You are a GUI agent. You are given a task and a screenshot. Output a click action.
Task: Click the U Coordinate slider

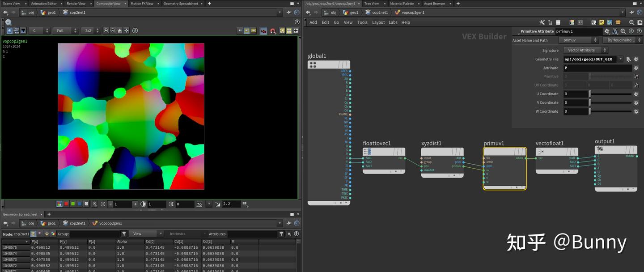pos(610,94)
